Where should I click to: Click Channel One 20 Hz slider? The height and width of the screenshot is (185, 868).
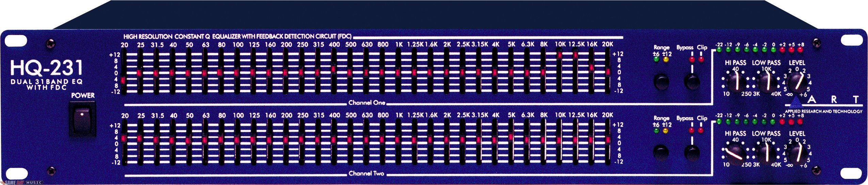pyautogui.click(x=123, y=80)
